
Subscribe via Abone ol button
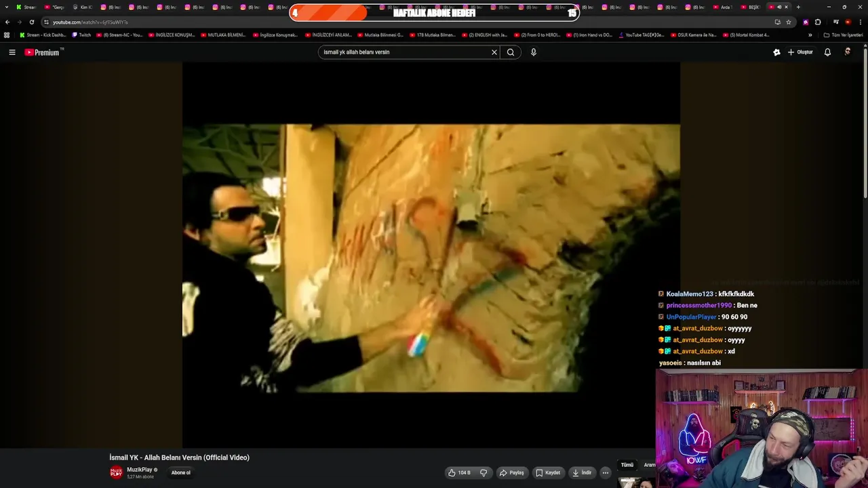180,472
